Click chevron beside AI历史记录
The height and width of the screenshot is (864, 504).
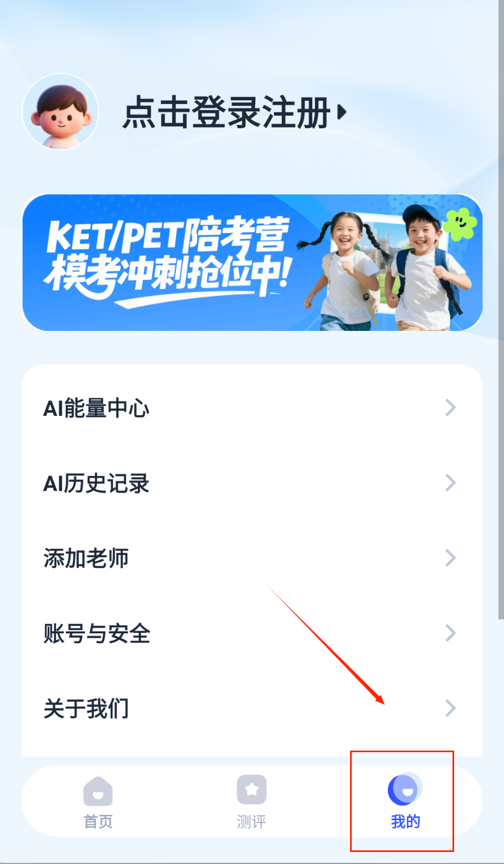(x=450, y=483)
